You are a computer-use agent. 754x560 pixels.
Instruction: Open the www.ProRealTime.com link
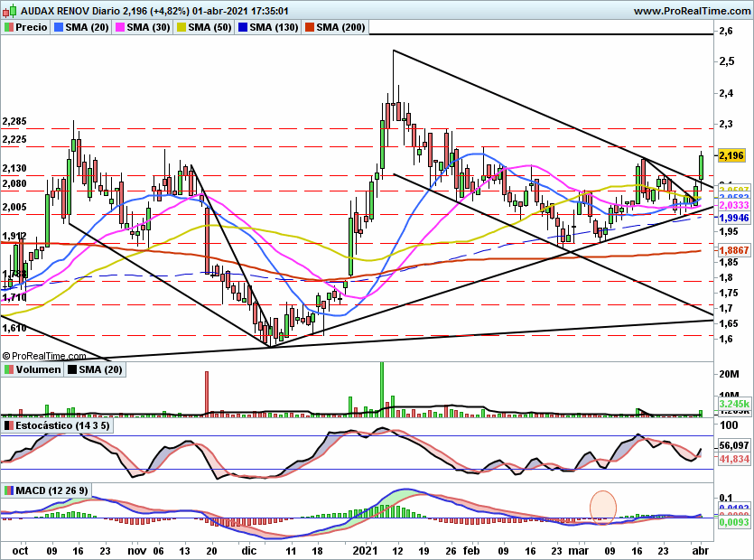tap(692, 11)
